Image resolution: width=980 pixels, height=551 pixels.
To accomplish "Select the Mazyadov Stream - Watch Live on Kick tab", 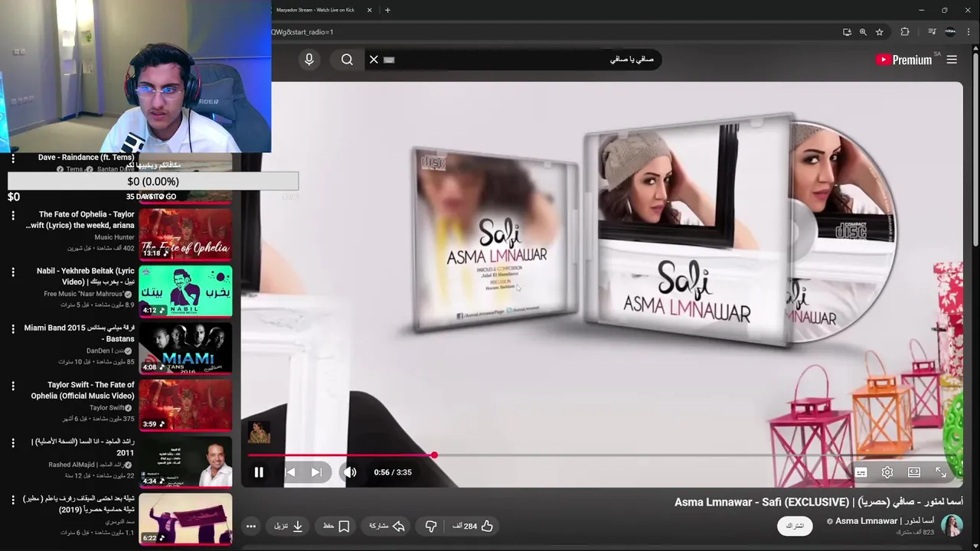I will coord(315,10).
